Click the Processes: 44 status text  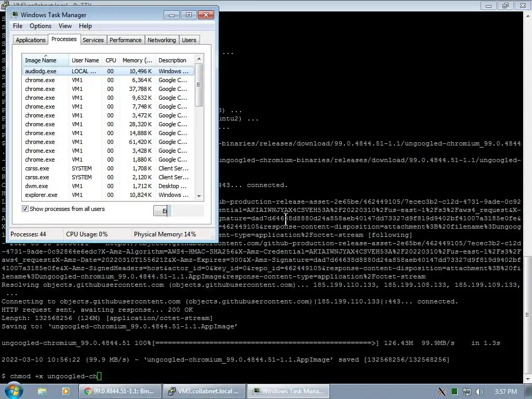(x=28, y=234)
